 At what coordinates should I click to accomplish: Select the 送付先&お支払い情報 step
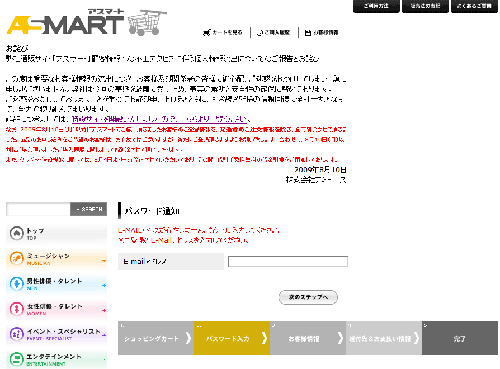tap(384, 338)
